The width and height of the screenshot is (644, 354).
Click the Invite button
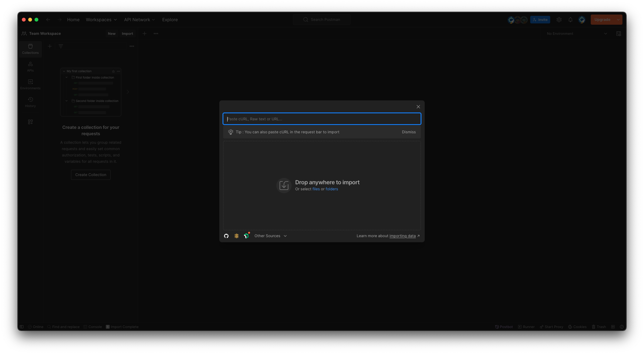tap(540, 20)
